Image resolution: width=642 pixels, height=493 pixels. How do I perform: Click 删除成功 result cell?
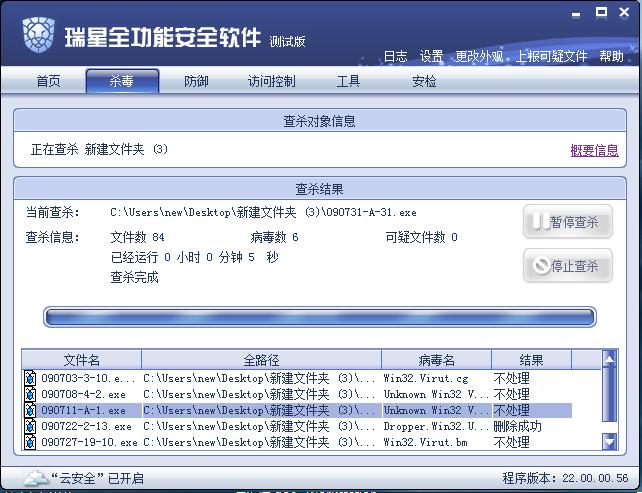point(518,426)
